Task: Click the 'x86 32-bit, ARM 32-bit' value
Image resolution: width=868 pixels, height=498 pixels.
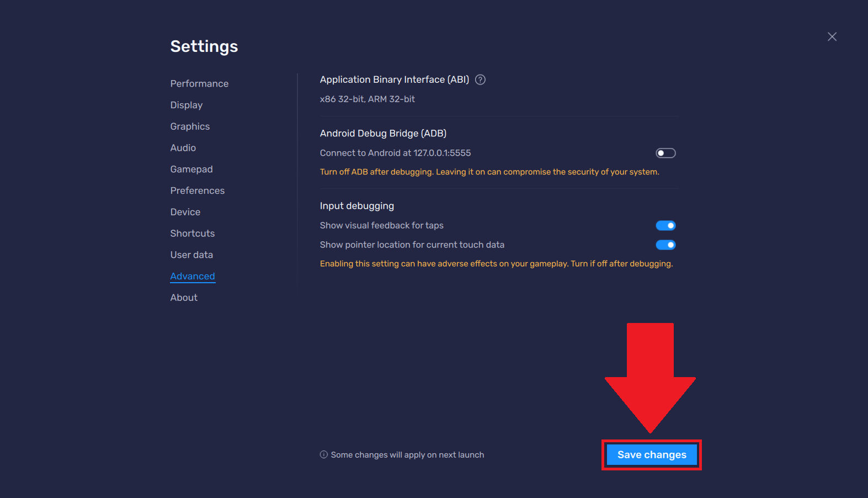Action: coord(368,99)
